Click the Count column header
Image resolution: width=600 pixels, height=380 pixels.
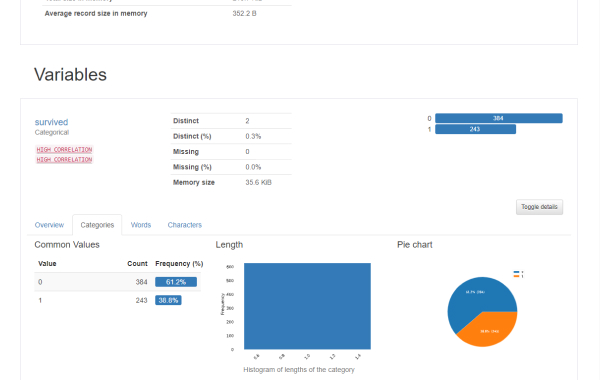[x=137, y=264]
